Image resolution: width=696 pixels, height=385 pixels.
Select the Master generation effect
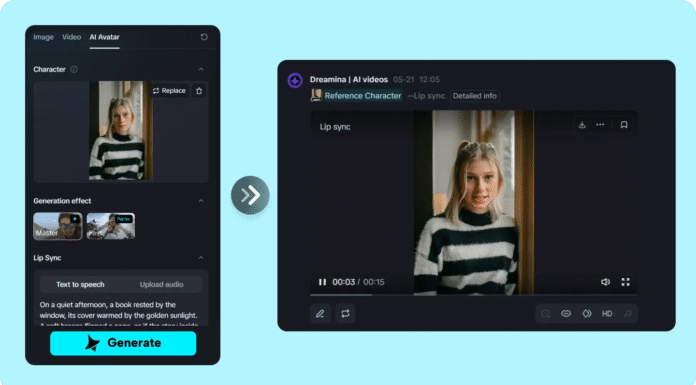(x=58, y=226)
